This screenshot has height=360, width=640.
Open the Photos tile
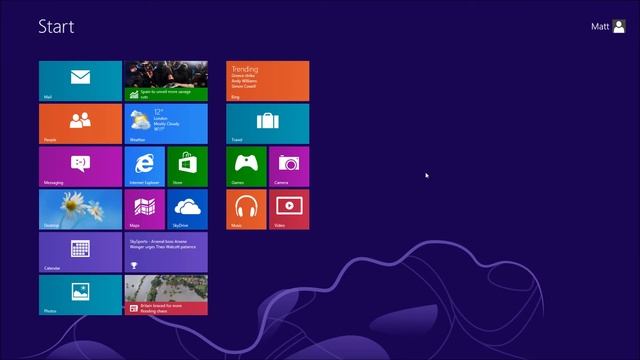click(x=80, y=295)
